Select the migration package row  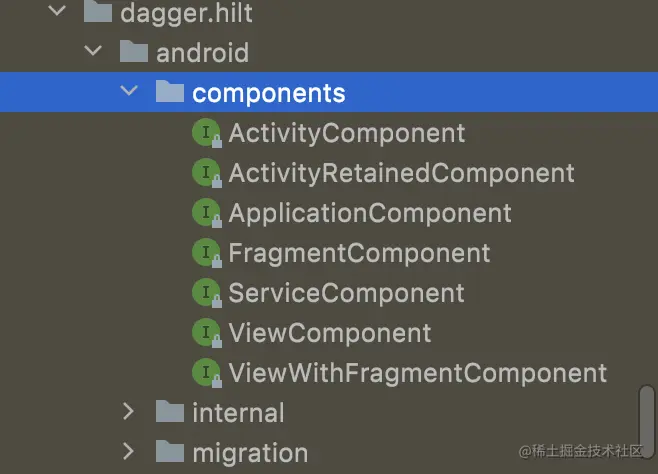pyautogui.click(x=249, y=452)
